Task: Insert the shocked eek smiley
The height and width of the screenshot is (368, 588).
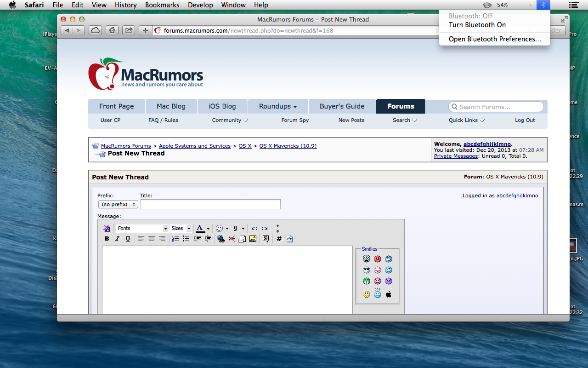Action: (x=366, y=259)
